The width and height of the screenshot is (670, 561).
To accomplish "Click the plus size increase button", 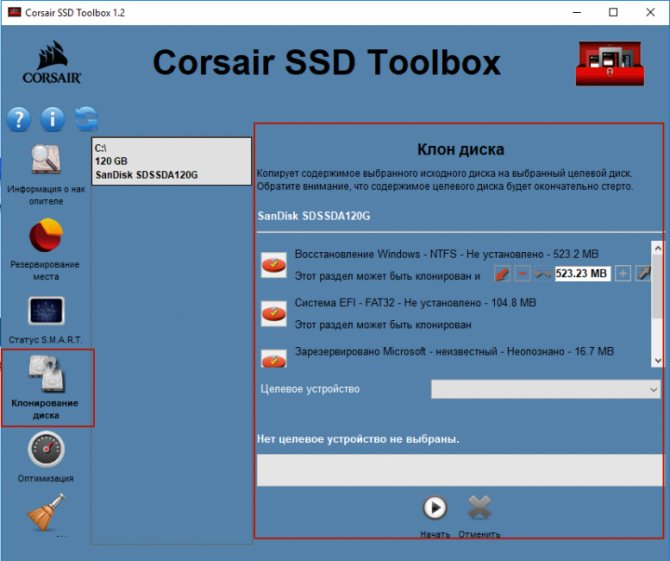I will [623, 273].
